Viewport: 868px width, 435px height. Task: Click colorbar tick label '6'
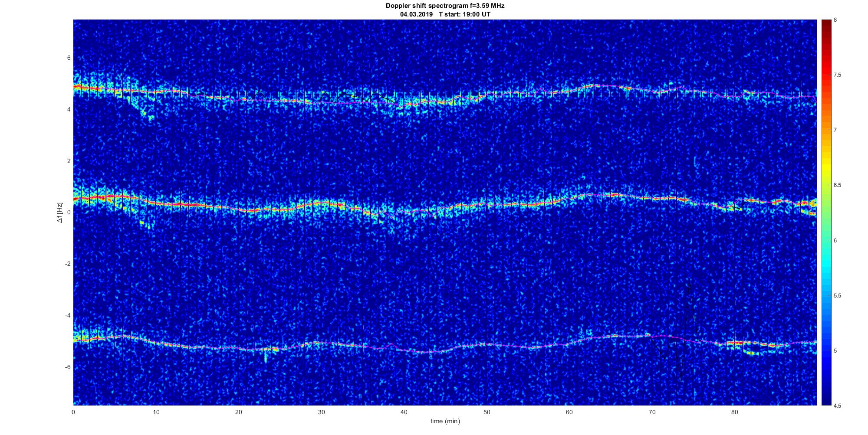click(x=835, y=240)
